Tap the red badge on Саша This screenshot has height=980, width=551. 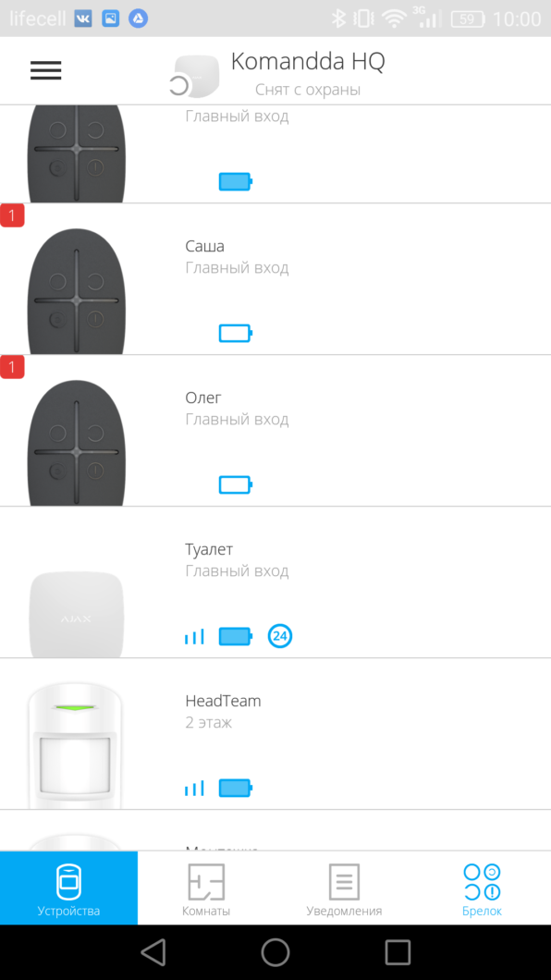click(x=12, y=215)
